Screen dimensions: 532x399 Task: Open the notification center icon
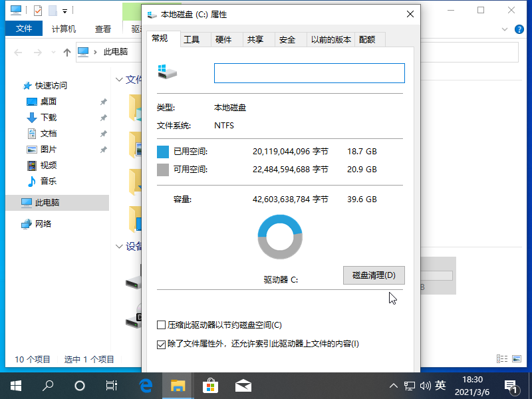[x=511, y=385]
